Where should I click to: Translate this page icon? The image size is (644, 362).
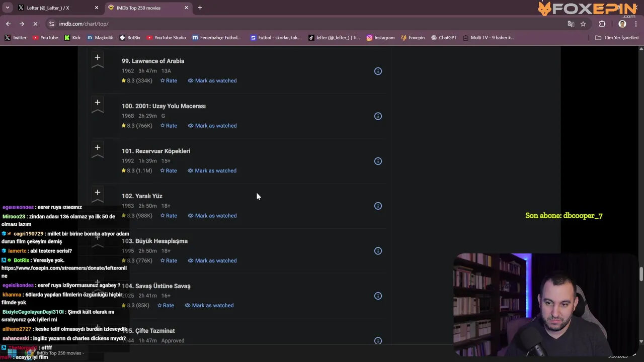[571, 24]
